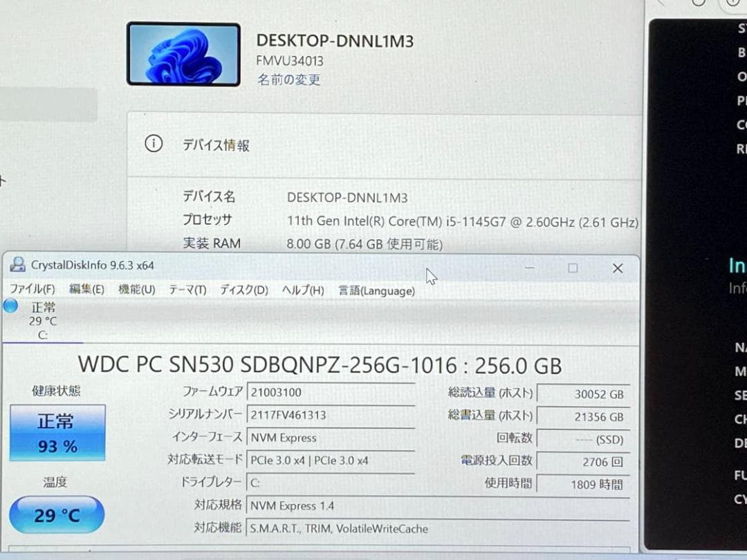The width and height of the screenshot is (747, 560).
Task: Click the Windows bloom device thumbnail image
Action: [x=183, y=54]
